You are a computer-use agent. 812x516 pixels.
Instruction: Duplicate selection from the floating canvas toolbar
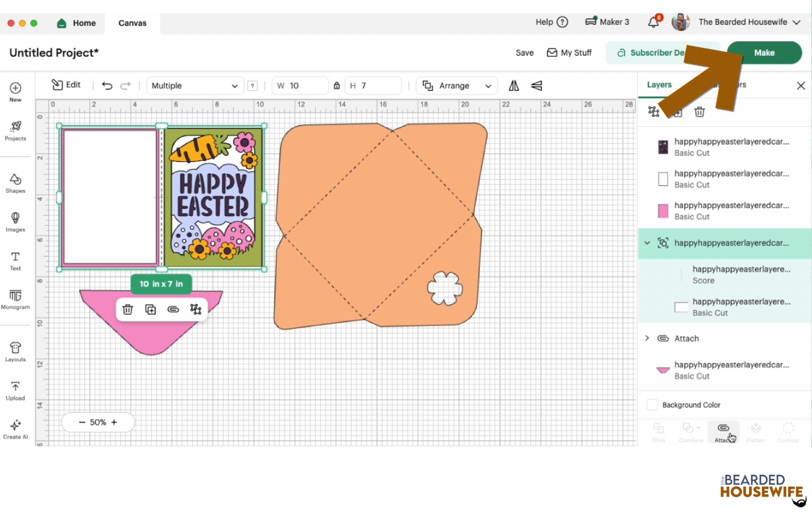click(x=150, y=309)
